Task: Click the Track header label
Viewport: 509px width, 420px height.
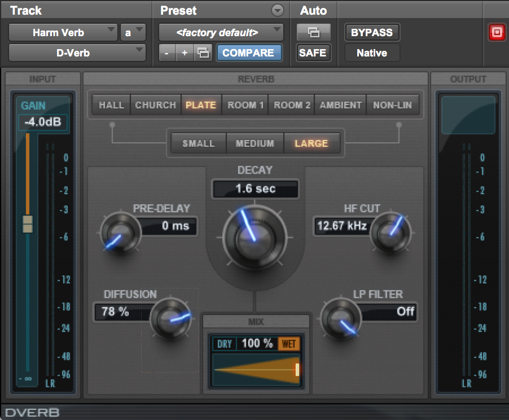Action: click(x=26, y=10)
